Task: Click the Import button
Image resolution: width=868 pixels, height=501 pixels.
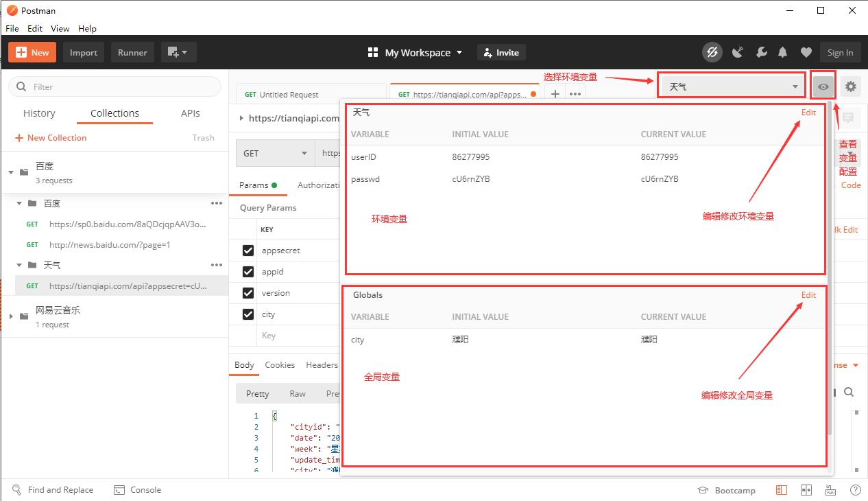Action: click(84, 52)
